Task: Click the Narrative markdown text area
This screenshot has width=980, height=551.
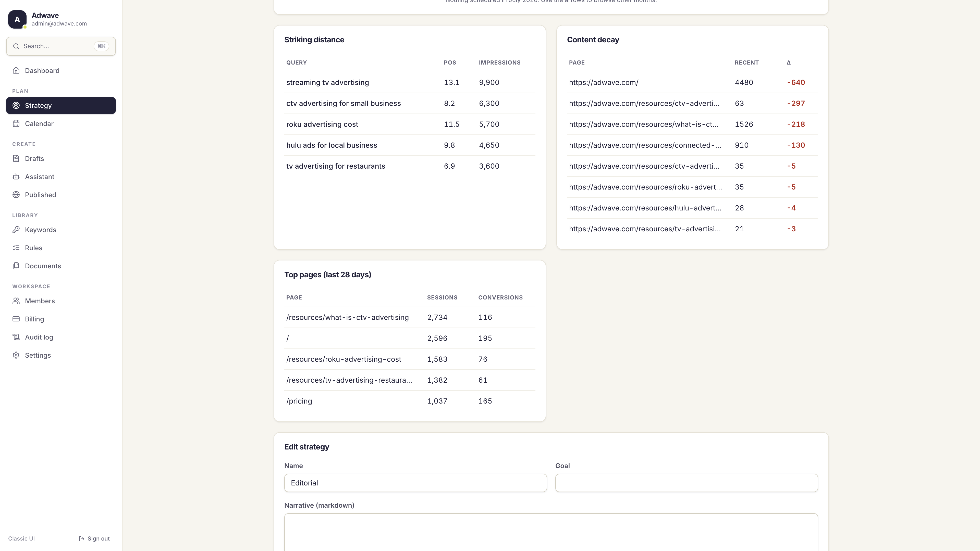Action: click(551, 532)
